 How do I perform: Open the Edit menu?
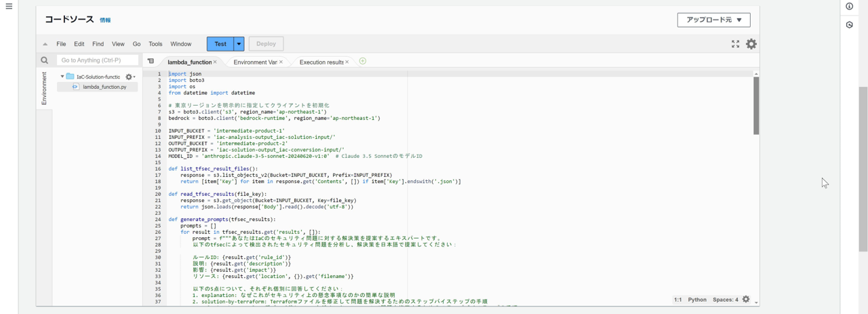[x=79, y=44]
